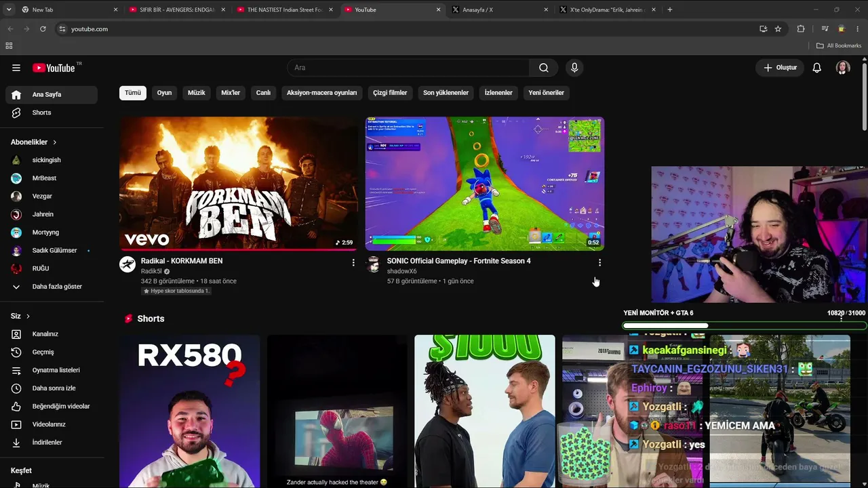Click the YouTube logo
The height and width of the screenshot is (488, 868).
click(54, 68)
